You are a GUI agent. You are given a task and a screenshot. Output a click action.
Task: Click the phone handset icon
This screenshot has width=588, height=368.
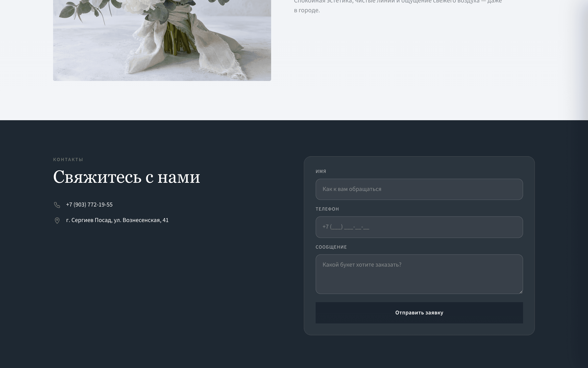(x=57, y=205)
